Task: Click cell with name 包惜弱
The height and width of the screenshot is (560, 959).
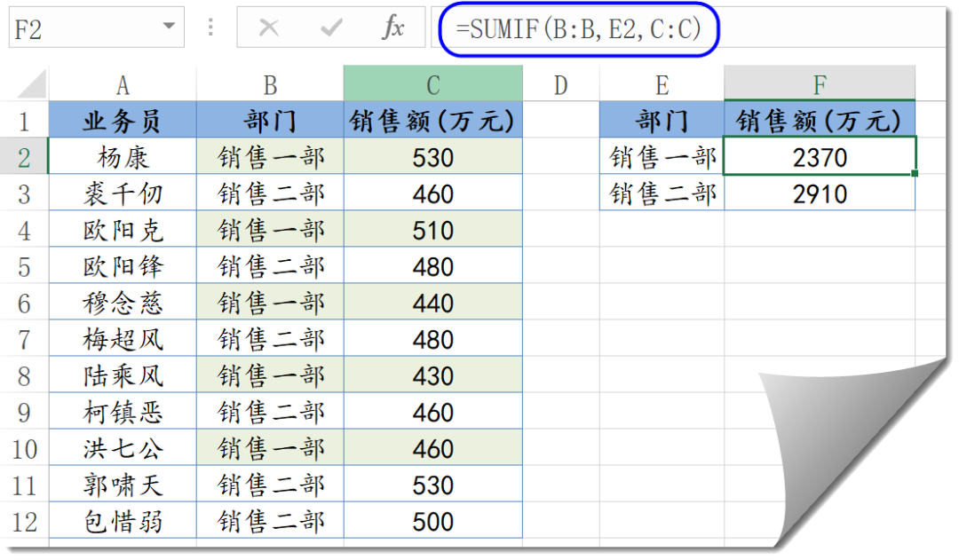Action: pyautogui.click(x=123, y=522)
